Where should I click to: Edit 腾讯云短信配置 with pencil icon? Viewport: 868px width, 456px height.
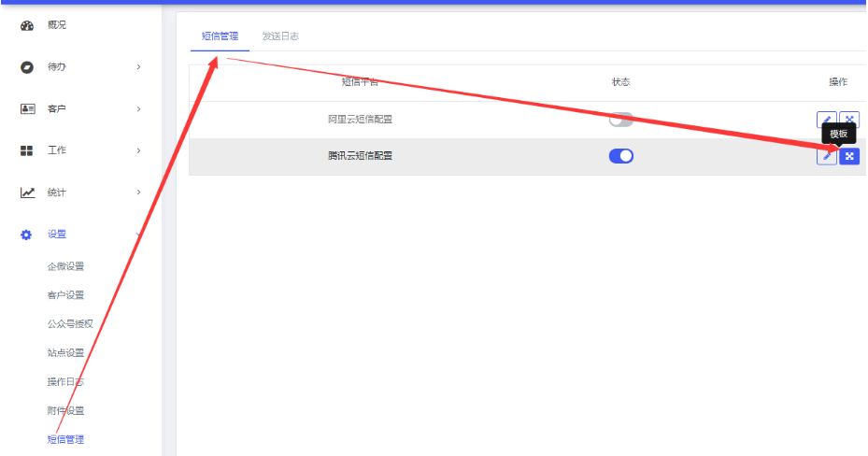pyautogui.click(x=827, y=157)
